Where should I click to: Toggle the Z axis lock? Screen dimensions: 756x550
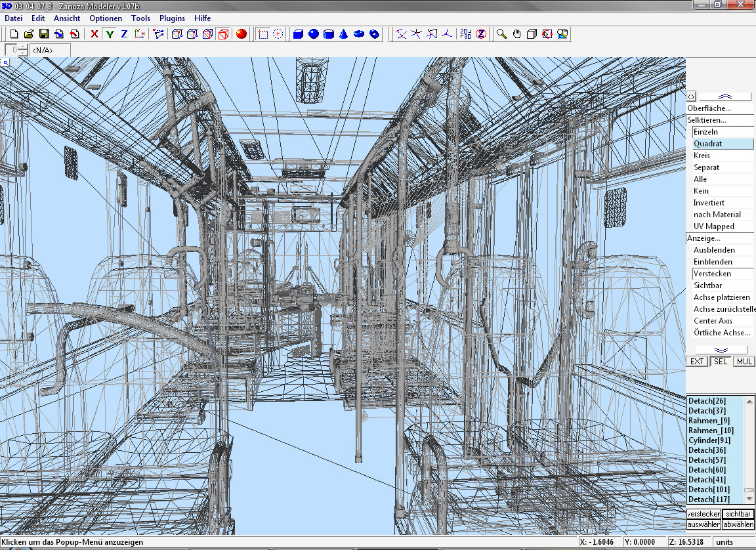(125, 33)
